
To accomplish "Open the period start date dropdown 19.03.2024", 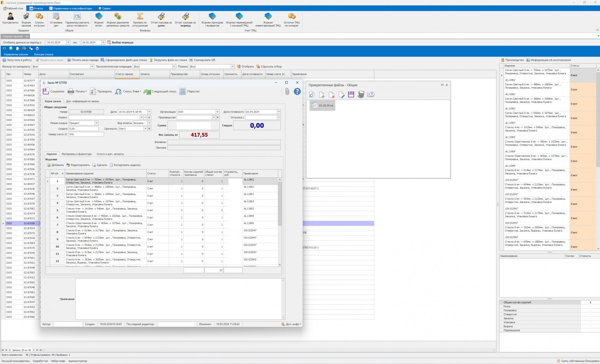I will click(68, 43).
